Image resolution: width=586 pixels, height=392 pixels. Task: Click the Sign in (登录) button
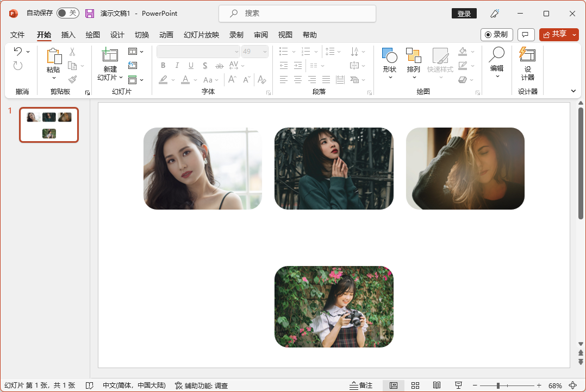pos(464,14)
